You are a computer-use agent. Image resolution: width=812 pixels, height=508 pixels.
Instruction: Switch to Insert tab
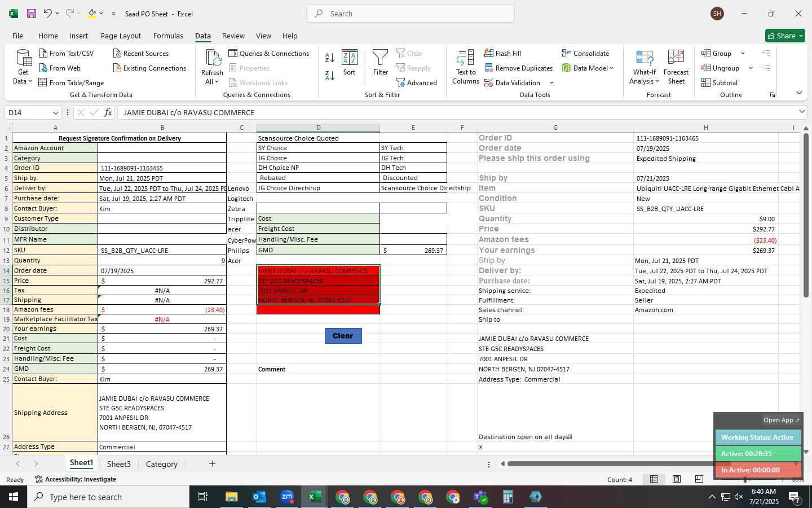[x=79, y=36]
